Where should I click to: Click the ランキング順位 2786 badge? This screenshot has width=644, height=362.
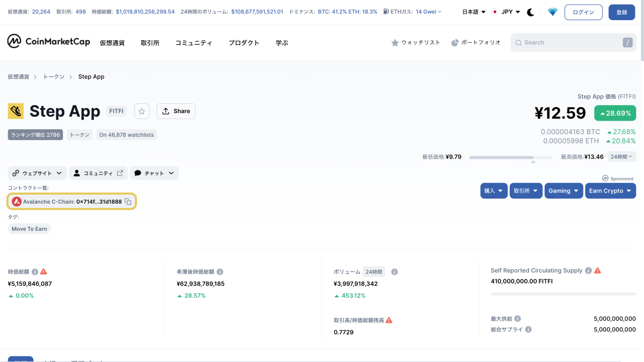point(35,135)
